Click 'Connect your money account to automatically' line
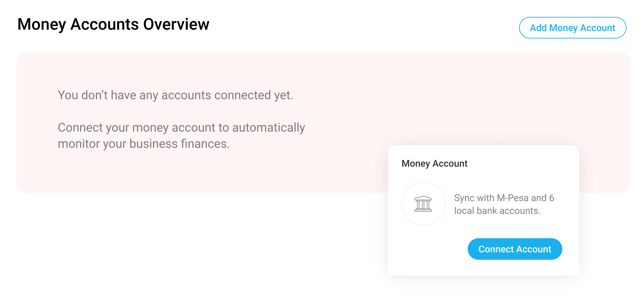The height and width of the screenshot is (306, 644). tap(181, 128)
